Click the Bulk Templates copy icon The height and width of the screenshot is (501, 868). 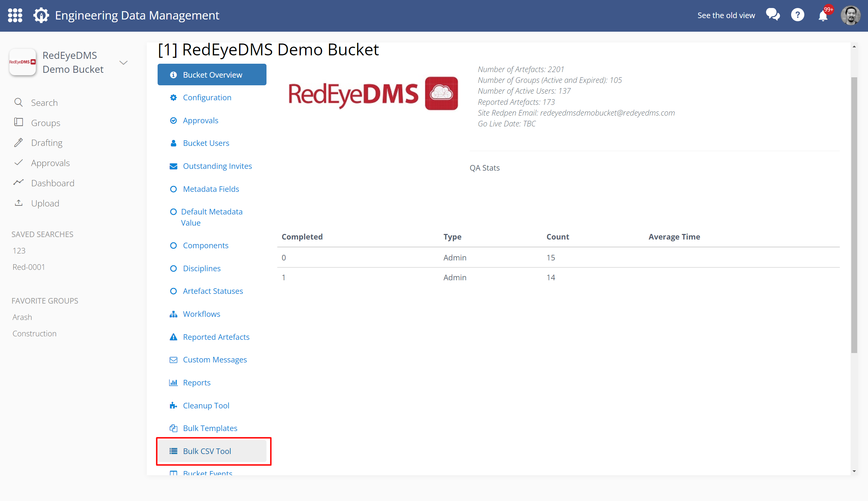click(x=173, y=428)
